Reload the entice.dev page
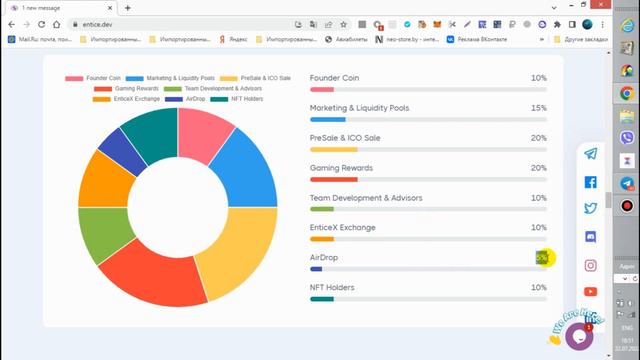This screenshot has height=360, width=640. pos(41,24)
